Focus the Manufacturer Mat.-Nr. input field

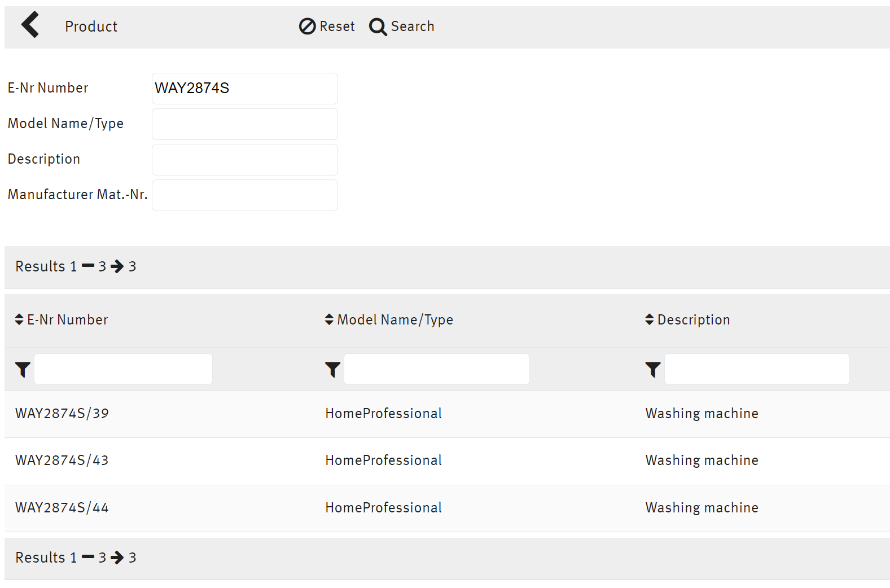coord(244,195)
